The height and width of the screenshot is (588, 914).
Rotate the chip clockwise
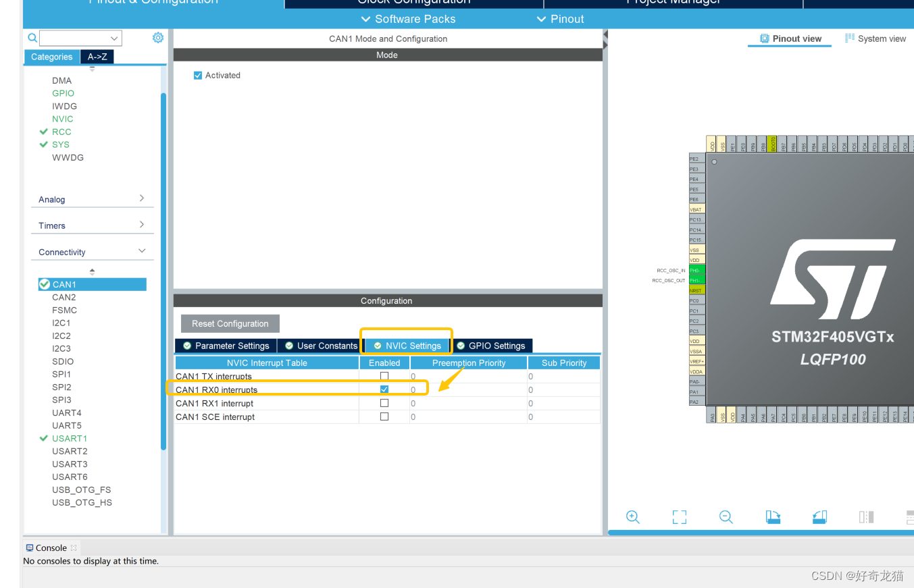click(773, 517)
